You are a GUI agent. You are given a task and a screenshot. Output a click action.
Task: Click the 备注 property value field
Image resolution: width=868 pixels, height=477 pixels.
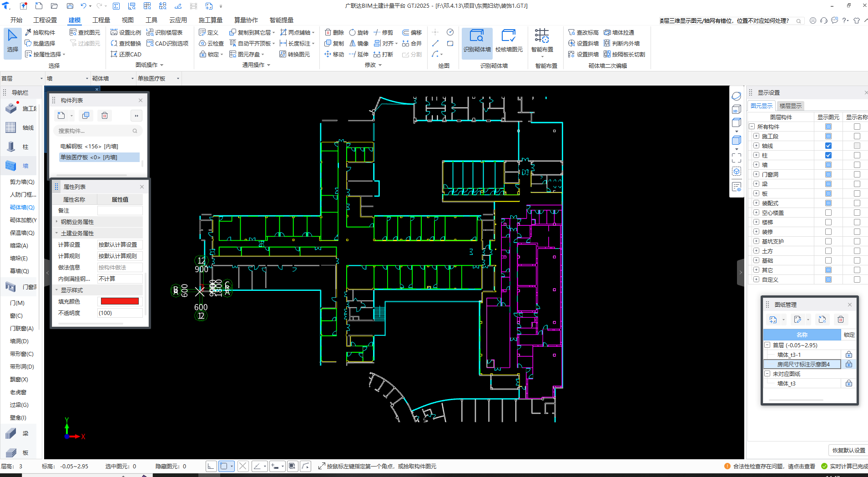(120, 210)
